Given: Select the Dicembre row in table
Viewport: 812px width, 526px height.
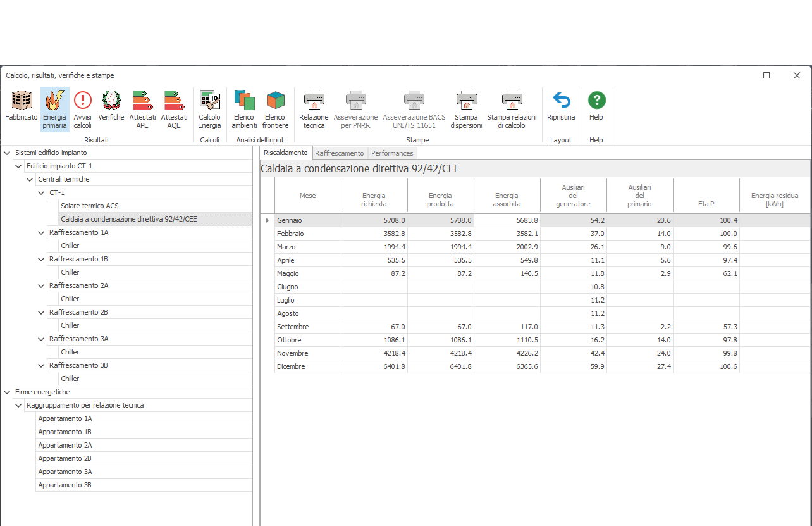Looking at the screenshot, I should pos(291,366).
